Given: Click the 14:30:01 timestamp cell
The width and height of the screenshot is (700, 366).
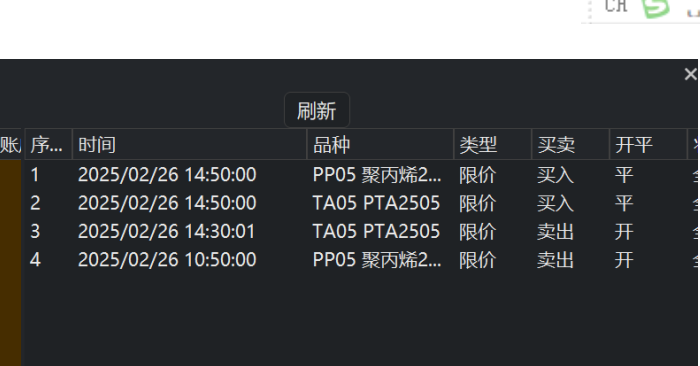Looking at the screenshot, I should [167, 231].
